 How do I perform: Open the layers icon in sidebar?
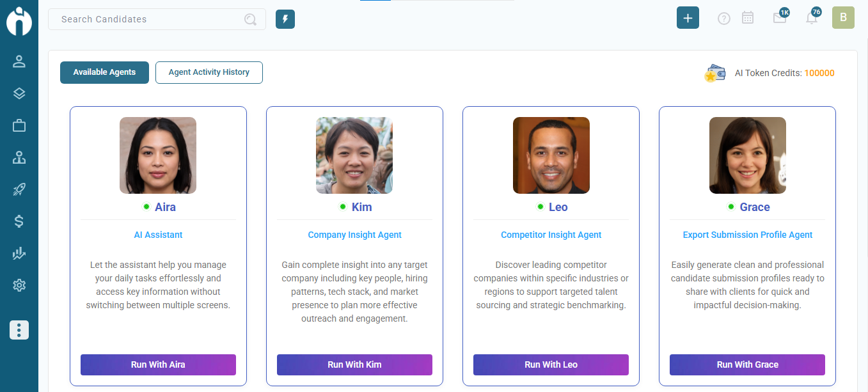tap(19, 93)
